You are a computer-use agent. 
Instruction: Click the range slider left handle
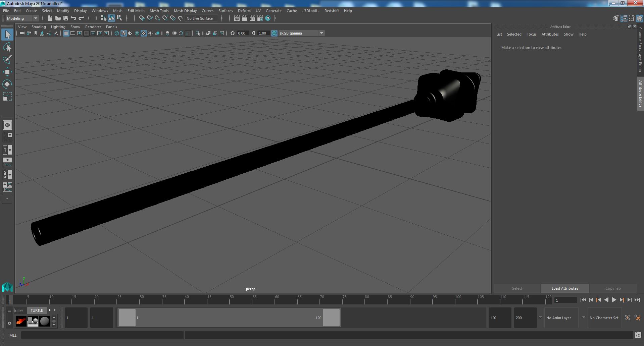point(127,318)
